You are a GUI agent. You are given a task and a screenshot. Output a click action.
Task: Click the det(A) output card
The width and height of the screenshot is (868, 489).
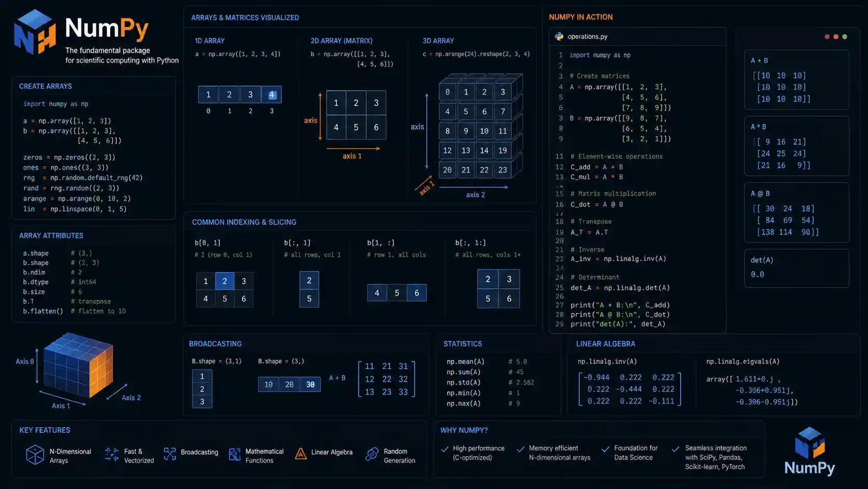tap(796, 268)
